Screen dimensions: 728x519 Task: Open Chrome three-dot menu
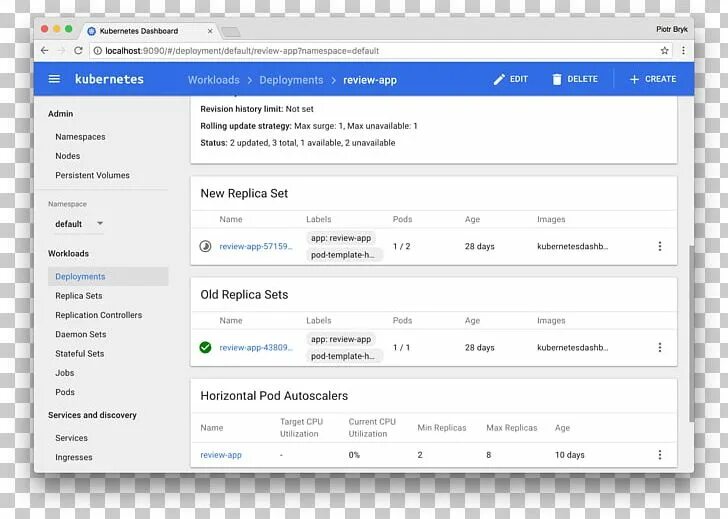[x=683, y=51]
